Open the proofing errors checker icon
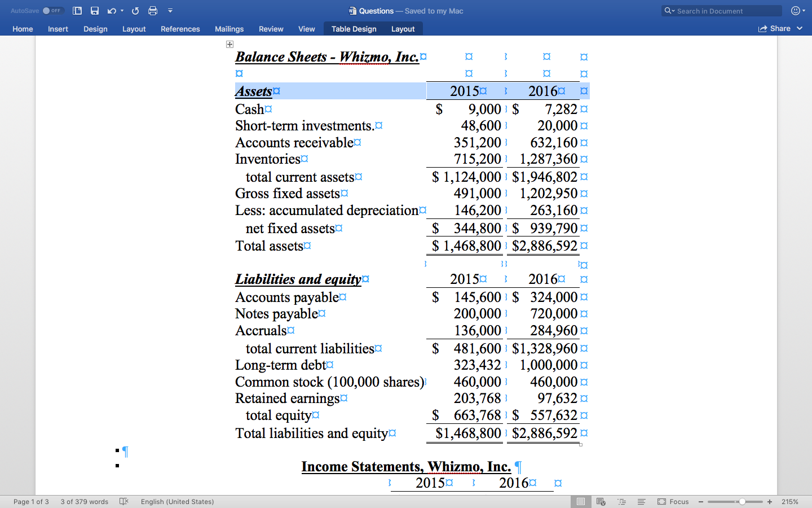Viewport: 812px width, 508px height. tap(123, 501)
